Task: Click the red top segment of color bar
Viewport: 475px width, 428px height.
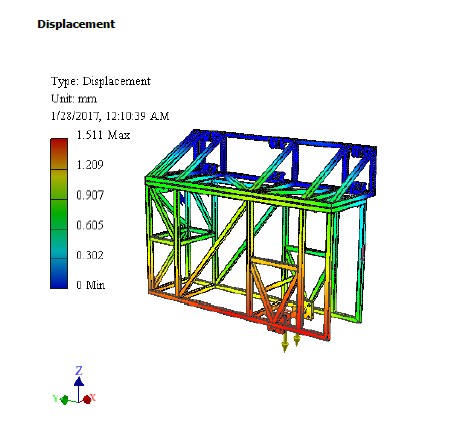Action: [59, 154]
